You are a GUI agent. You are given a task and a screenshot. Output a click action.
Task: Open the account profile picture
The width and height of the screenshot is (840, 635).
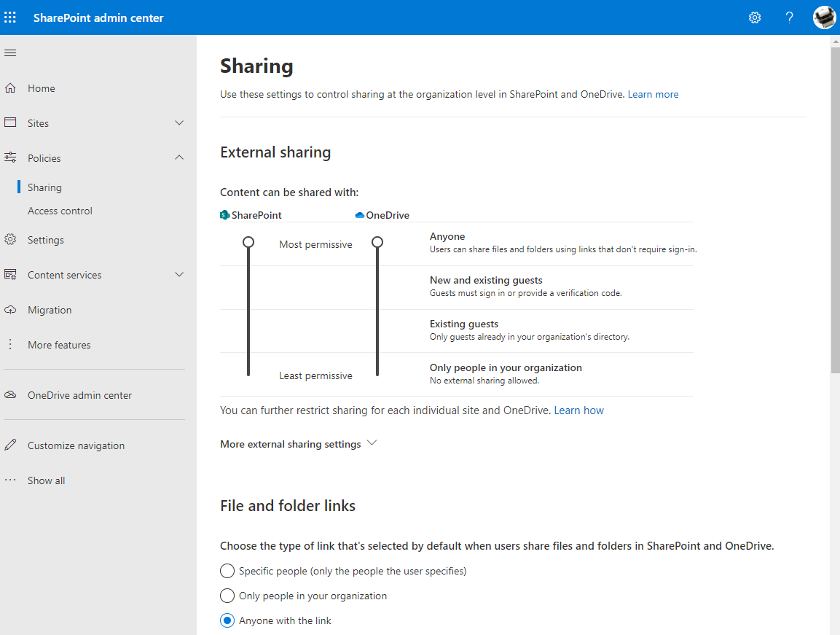[824, 17]
